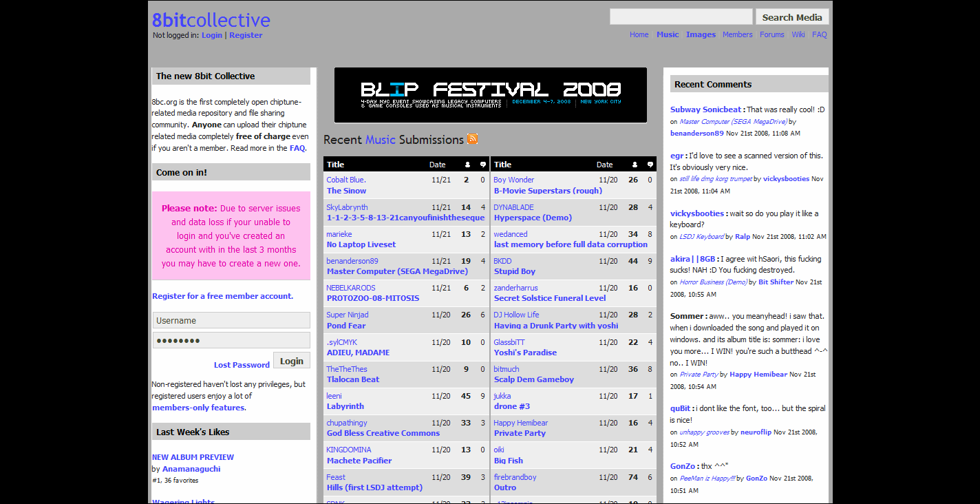Open unhappy grooves comment link
The height and width of the screenshot is (504, 980).
(704, 432)
